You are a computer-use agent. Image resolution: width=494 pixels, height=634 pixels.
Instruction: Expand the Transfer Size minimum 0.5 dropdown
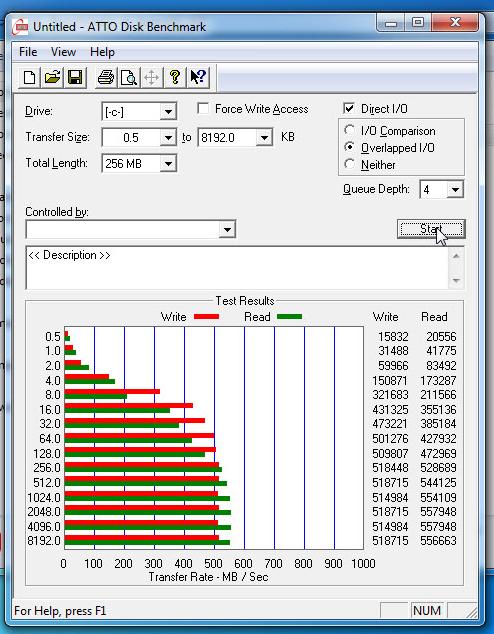click(x=168, y=138)
